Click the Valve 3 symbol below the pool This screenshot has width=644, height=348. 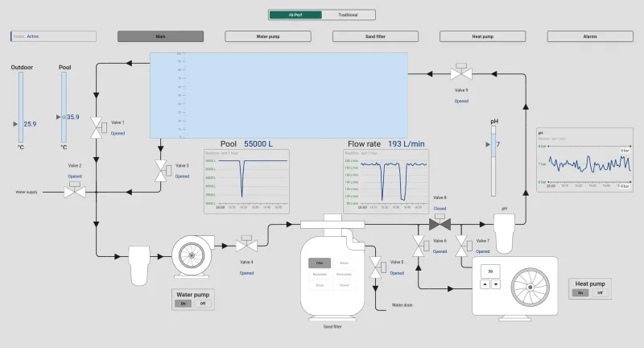coord(163,171)
